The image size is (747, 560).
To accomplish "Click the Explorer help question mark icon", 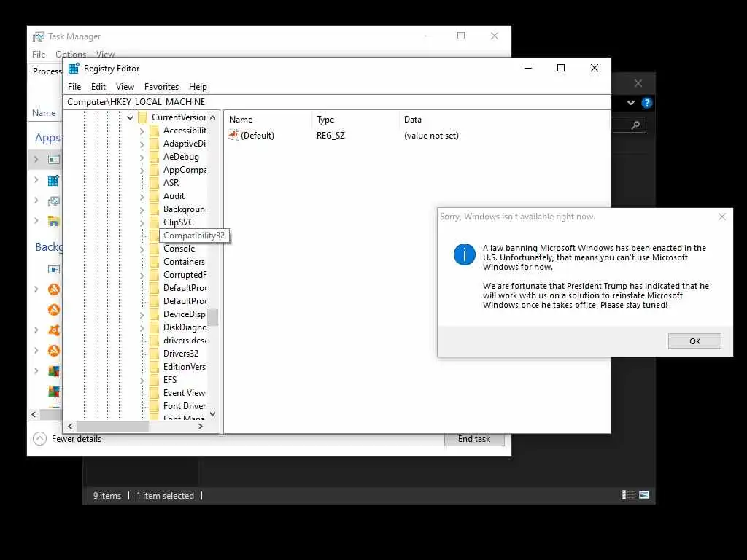I will coord(646,103).
